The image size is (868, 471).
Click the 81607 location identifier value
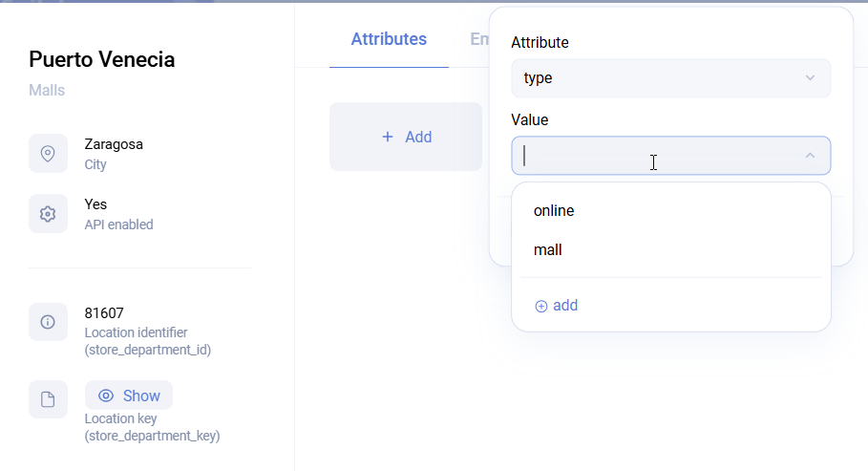pos(104,312)
